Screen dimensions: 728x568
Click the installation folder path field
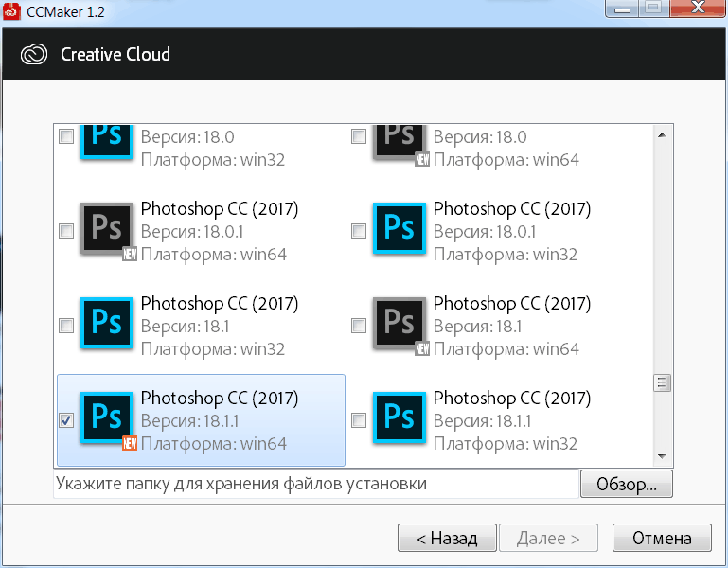pyautogui.click(x=316, y=484)
